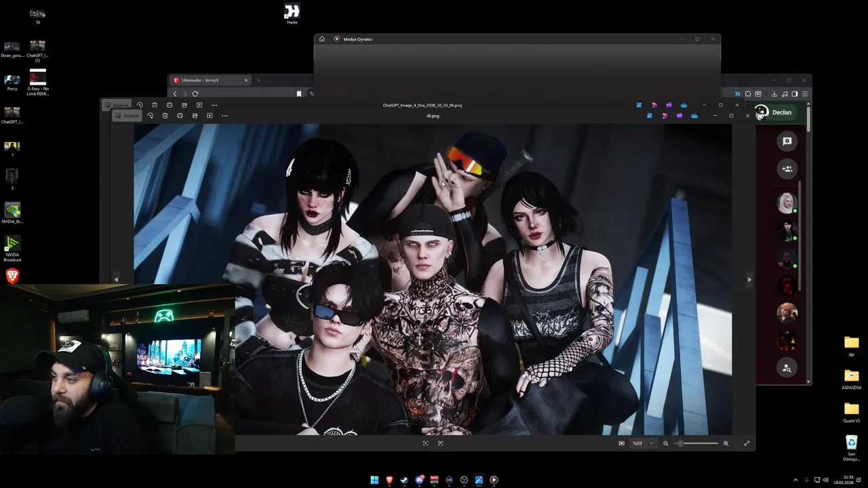Screen dimensions: 868x488
Task: Open OneDrive cloud icon in ChatGPT_Image title bar
Action: (x=684, y=105)
